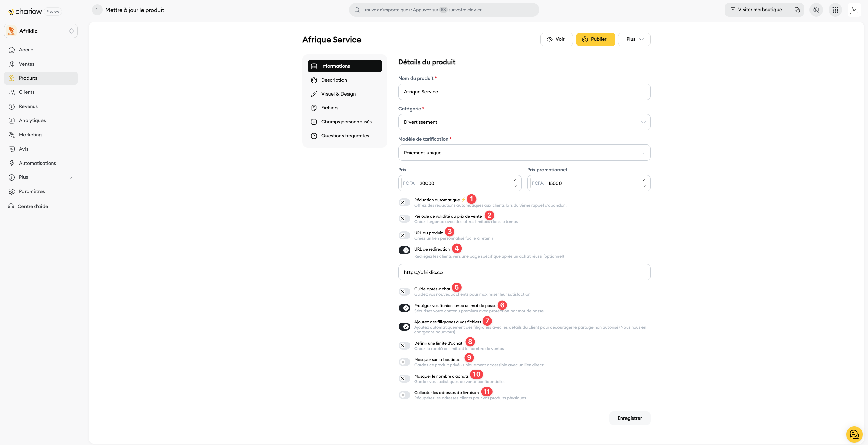Image resolution: width=868 pixels, height=445 pixels.
Task: Open the apps grid icon in header
Action: tap(835, 10)
